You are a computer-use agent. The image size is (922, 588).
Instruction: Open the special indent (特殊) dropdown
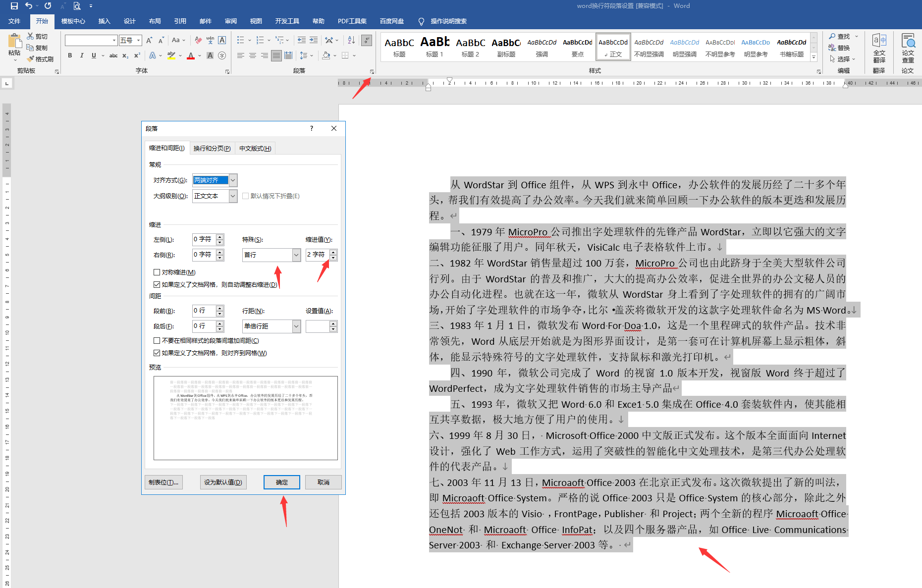coord(296,255)
